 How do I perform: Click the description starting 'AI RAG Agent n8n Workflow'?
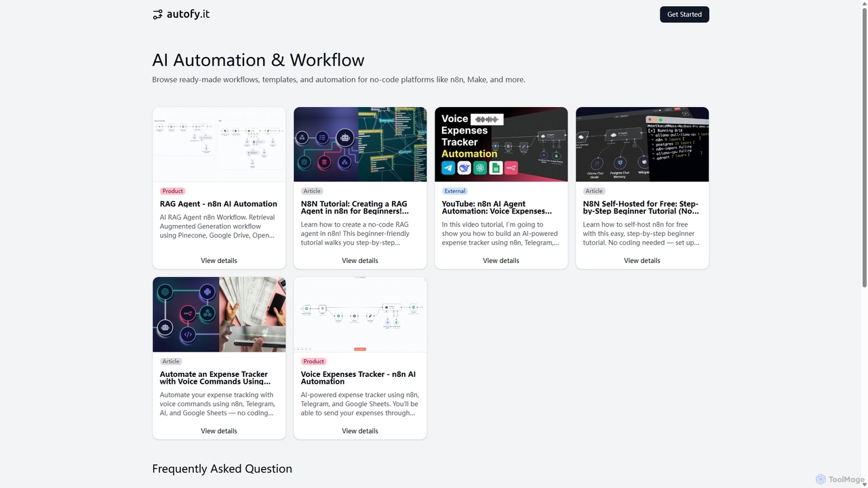pos(218,226)
